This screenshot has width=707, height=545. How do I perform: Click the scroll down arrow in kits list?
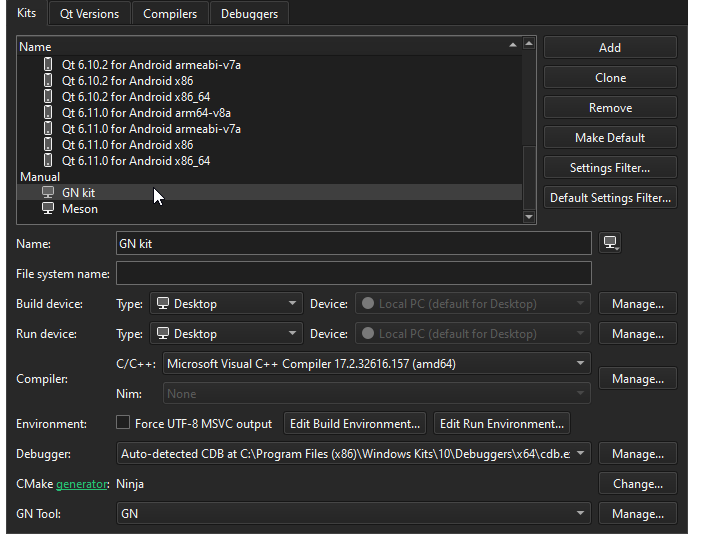click(x=529, y=217)
